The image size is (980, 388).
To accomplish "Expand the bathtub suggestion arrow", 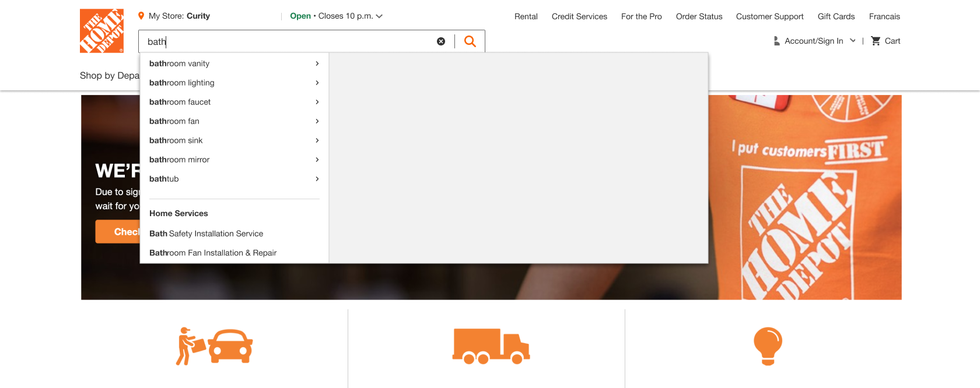I will click(x=317, y=179).
